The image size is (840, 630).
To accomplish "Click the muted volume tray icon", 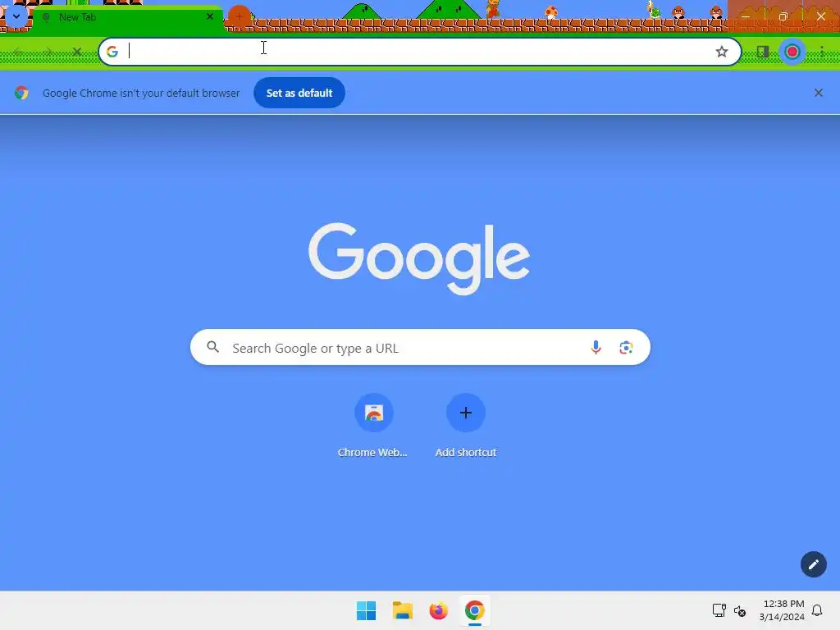I will tap(740, 610).
